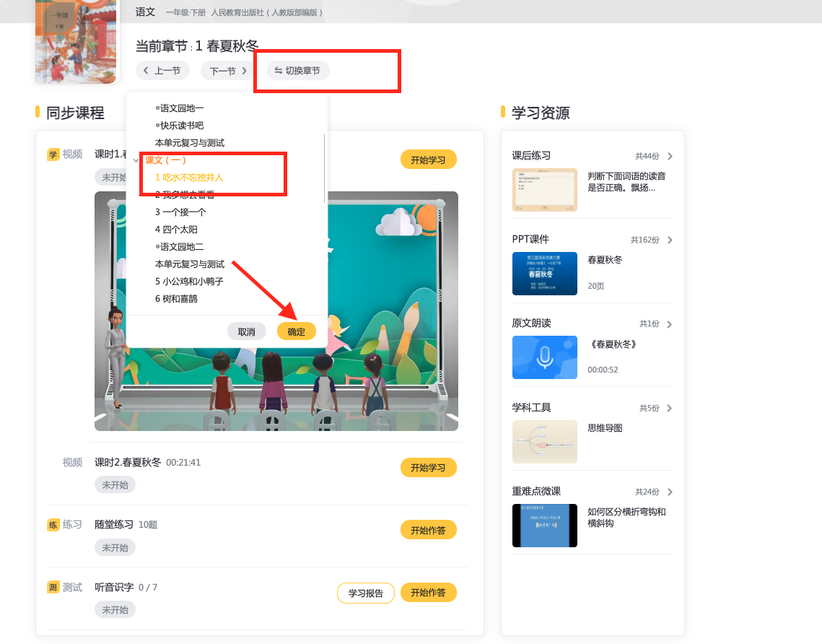
Task: Collapse the 课文（一） chapter group
Action: (137, 160)
